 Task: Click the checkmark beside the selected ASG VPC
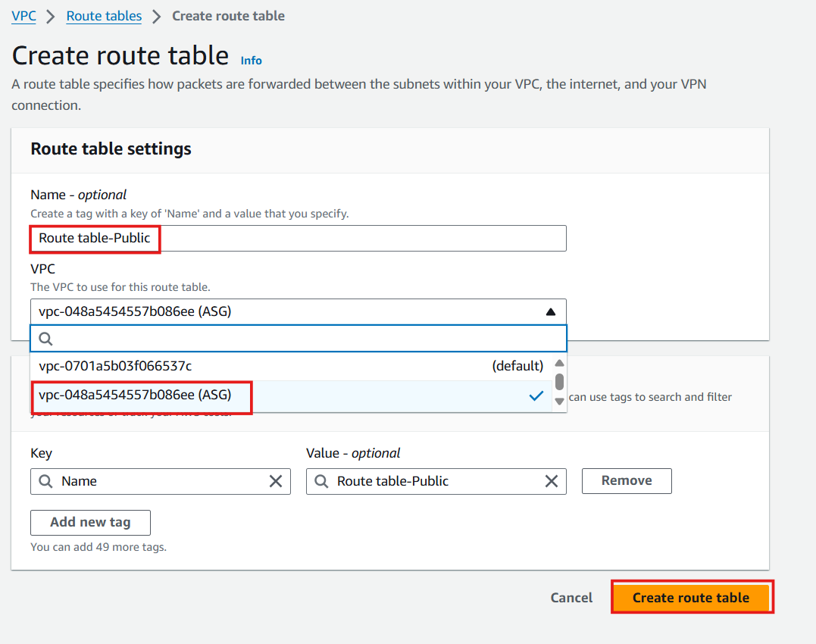tap(536, 395)
